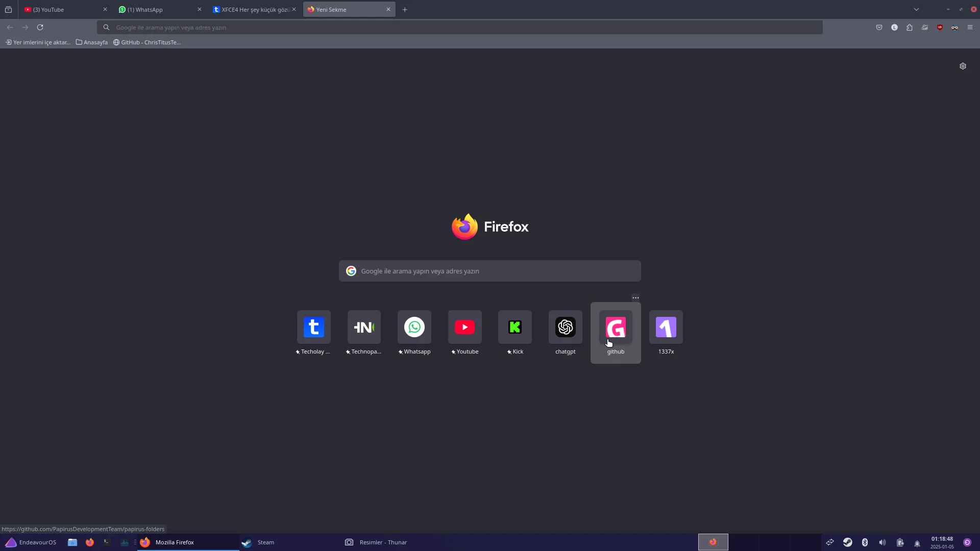Open the EndeavourOS application menu
The width and height of the screenshot is (980, 551).
[31, 542]
